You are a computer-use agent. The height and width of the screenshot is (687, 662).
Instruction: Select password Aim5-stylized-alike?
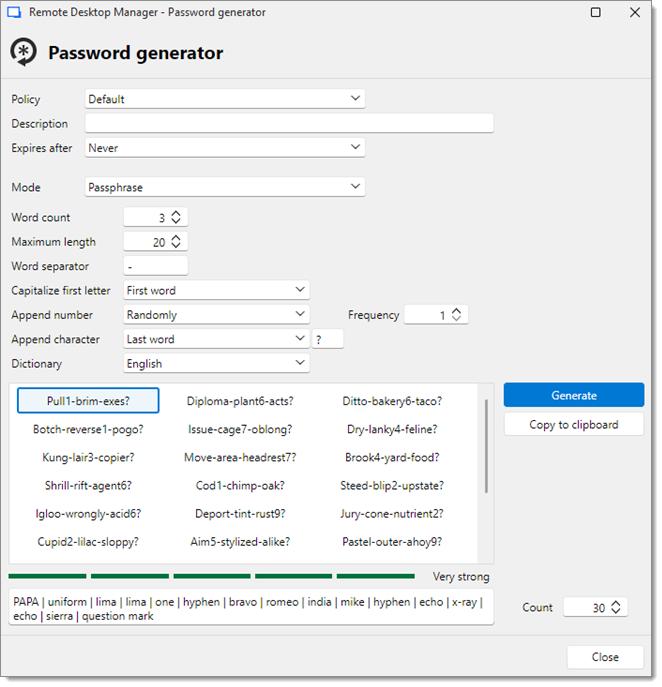(240, 542)
